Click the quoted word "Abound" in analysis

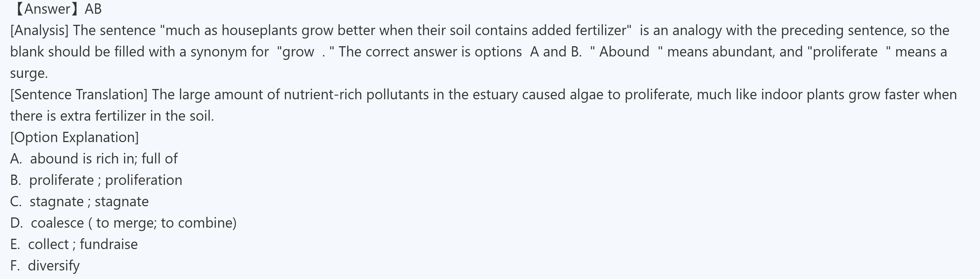[624, 52]
